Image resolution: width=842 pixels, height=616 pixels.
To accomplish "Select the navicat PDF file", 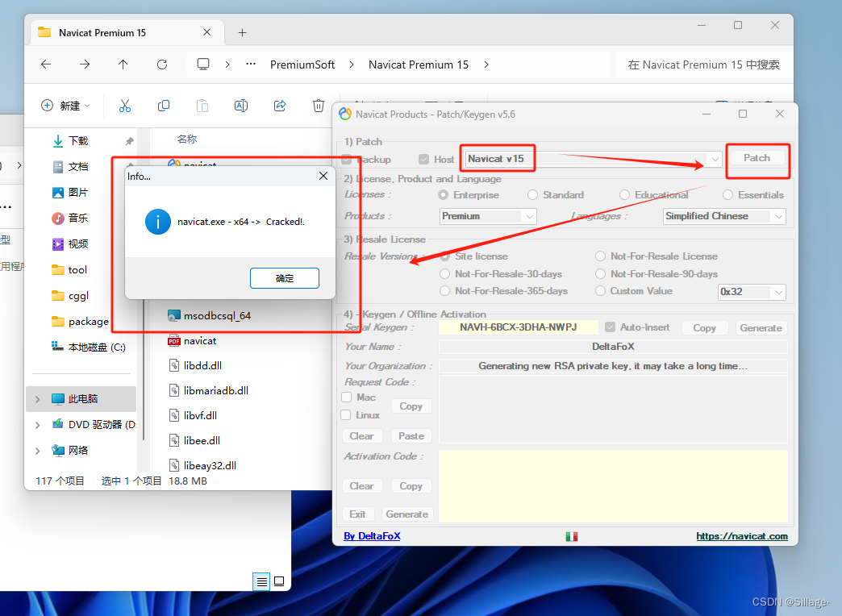I will pyautogui.click(x=192, y=340).
